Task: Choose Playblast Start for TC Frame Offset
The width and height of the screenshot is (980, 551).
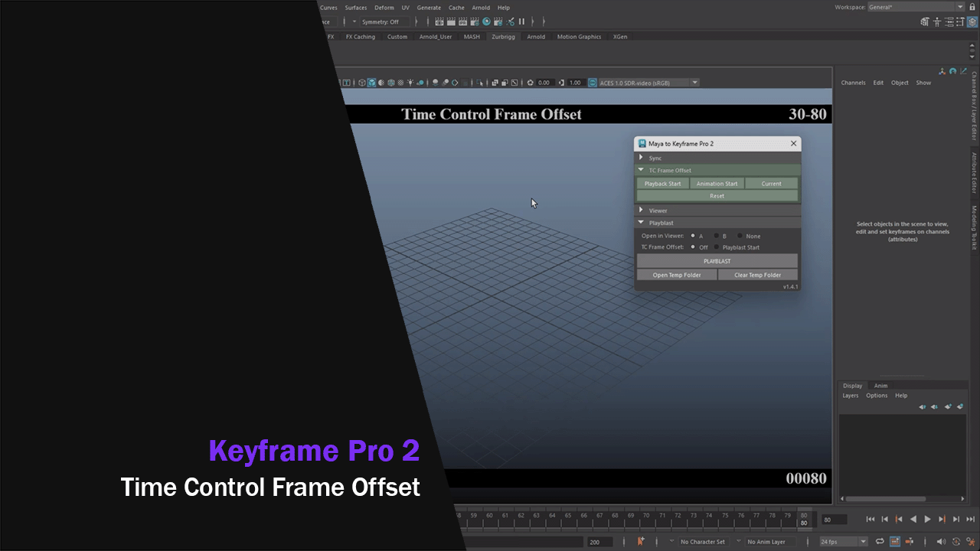Action: pyautogui.click(x=717, y=247)
